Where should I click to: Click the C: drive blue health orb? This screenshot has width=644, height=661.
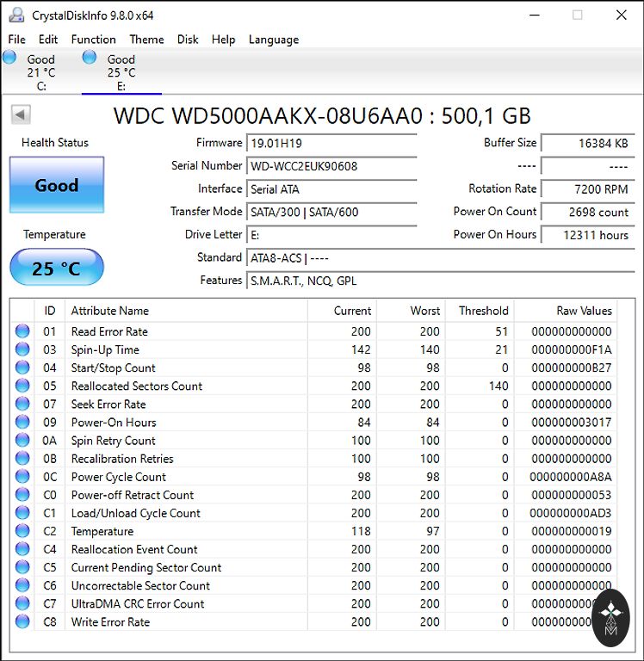click(x=9, y=58)
